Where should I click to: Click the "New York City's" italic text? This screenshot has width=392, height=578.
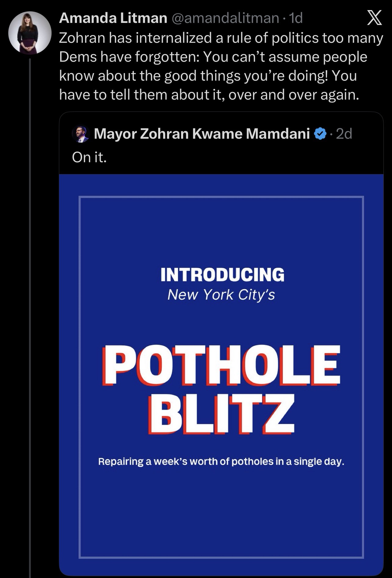pyautogui.click(x=221, y=295)
